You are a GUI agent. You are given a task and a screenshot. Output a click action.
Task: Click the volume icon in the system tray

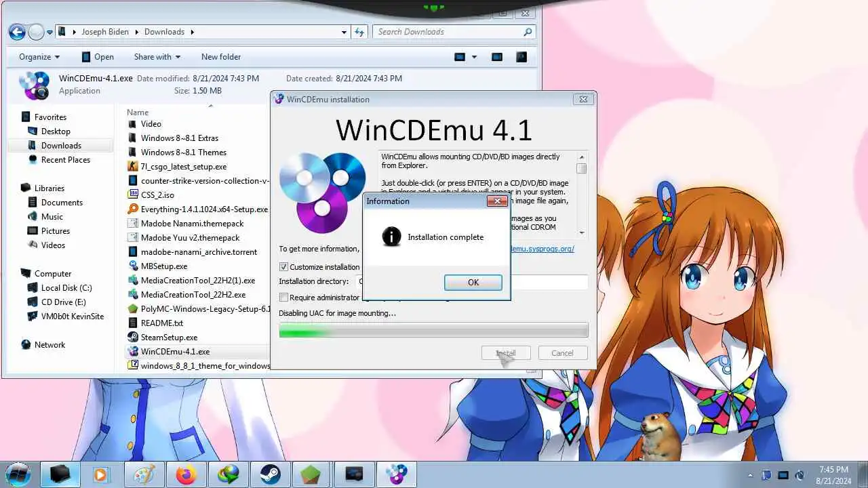(800, 475)
